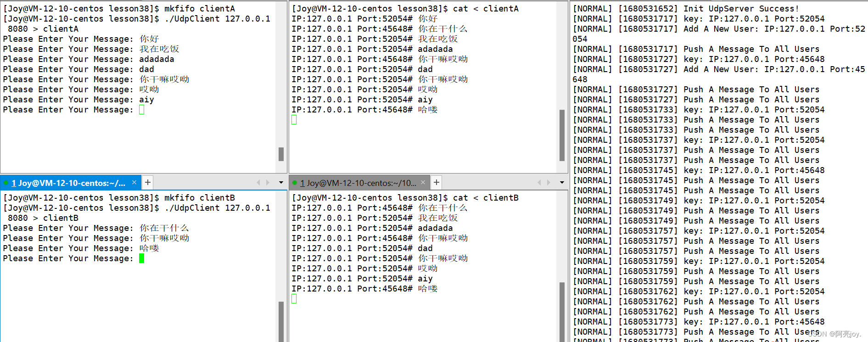
Task: Click left tab-scroll arrow in bottom-left pane
Action: coord(258,183)
